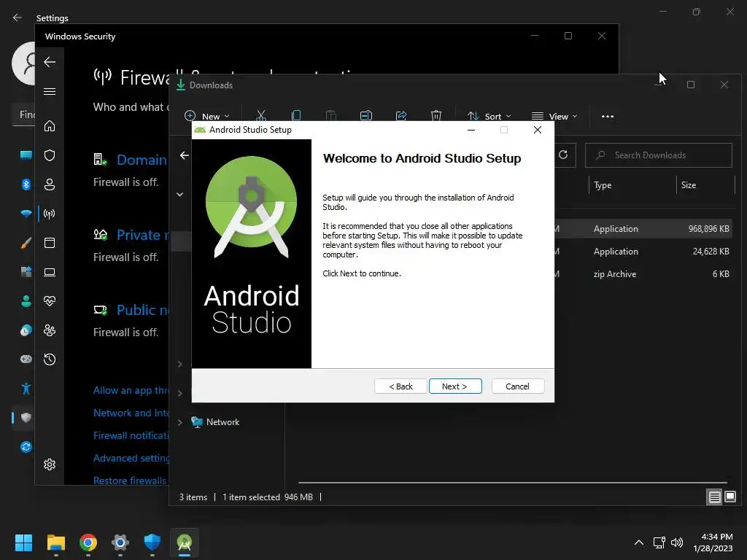Open the View dropdown in File Explorer

pos(554,116)
